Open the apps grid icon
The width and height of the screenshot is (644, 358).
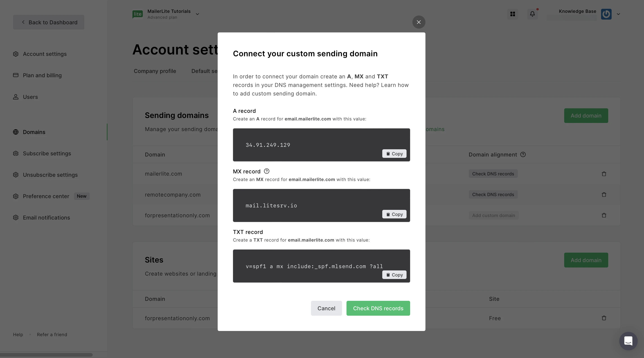coord(512,14)
